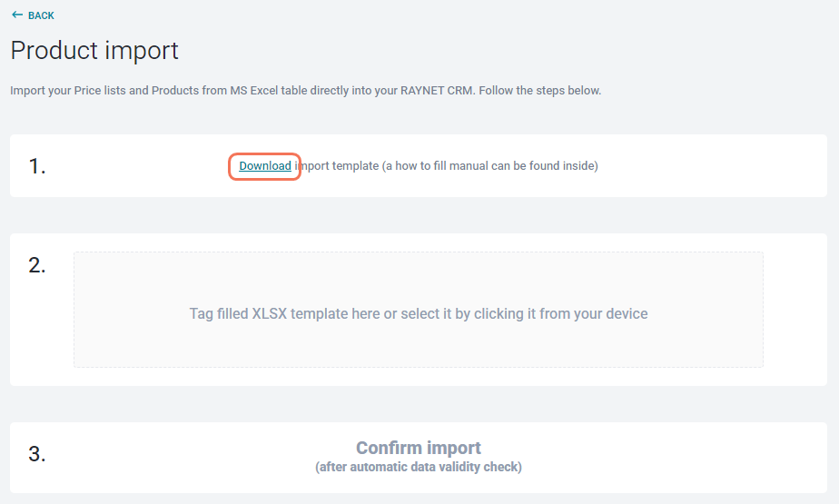839x504 pixels.
Task: Click the 'import template' manual description text
Action: point(342,166)
